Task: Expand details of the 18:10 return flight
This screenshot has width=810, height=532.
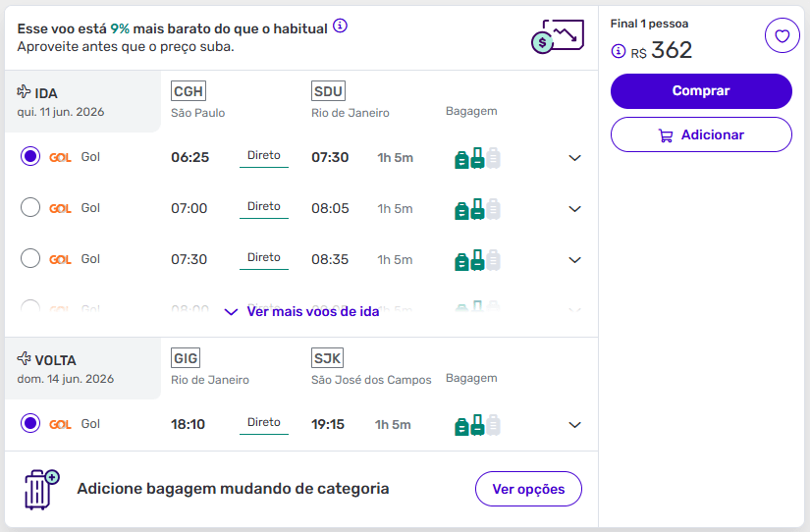Action: 575,424
